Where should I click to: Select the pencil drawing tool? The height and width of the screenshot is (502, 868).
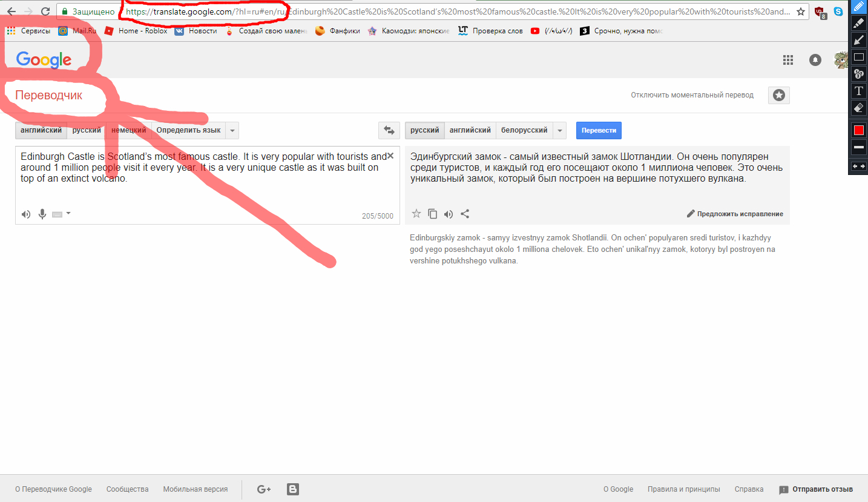pos(858,7)
